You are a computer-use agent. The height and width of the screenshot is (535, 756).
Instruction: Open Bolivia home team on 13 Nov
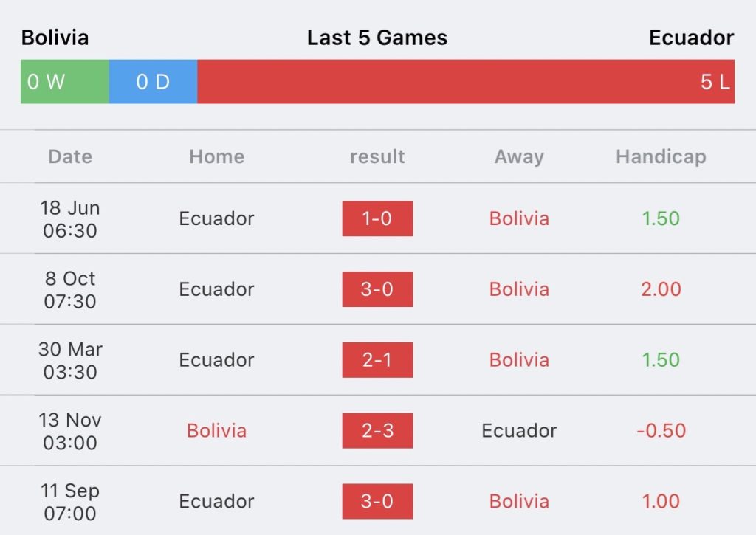(x=216, y=430)
